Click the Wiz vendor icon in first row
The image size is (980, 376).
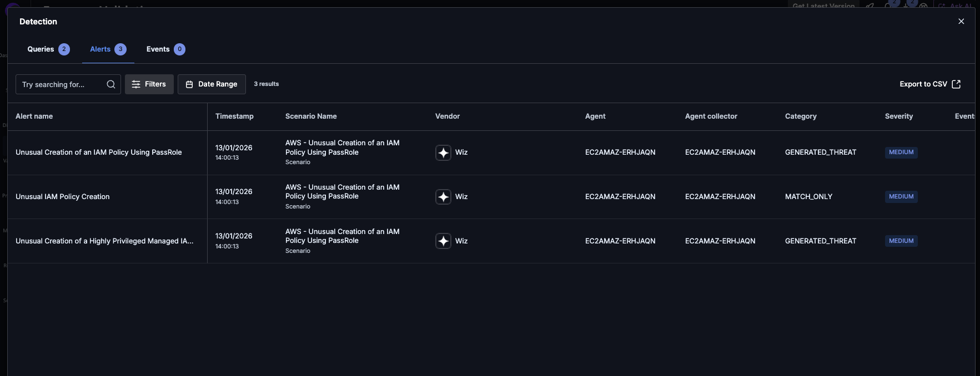pyautogui.click(x=443, y=153)
